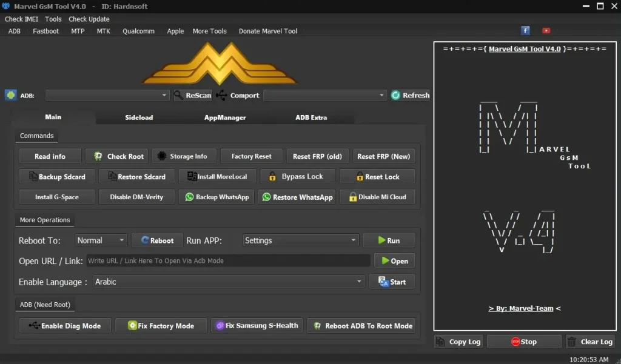Click Install MoreLocal button
The width and height of the screenshot is (621, 364).
[218, 176]
